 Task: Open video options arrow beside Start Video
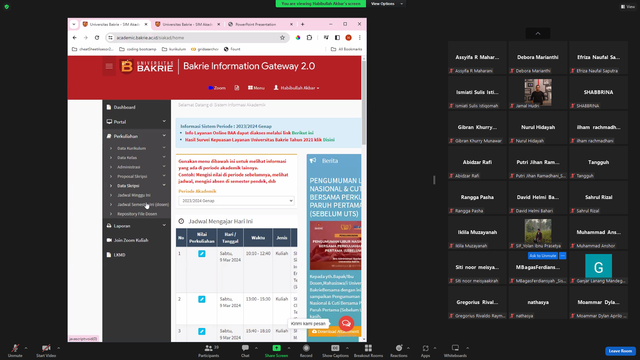59,348
